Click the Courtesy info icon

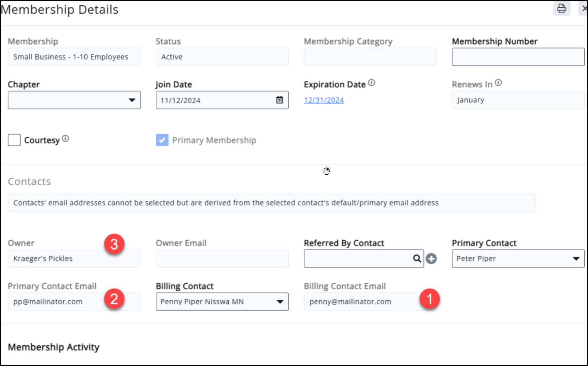click(65, 139)
